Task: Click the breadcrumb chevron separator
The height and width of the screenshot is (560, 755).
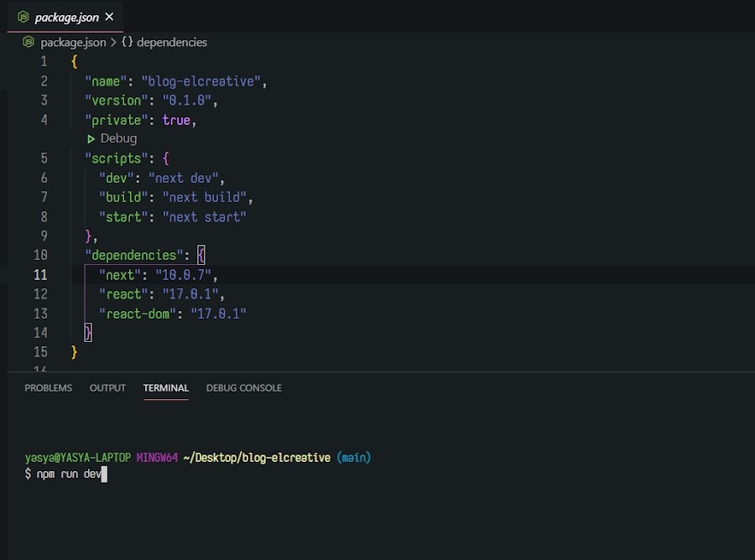Action: (x=113, y=43)
